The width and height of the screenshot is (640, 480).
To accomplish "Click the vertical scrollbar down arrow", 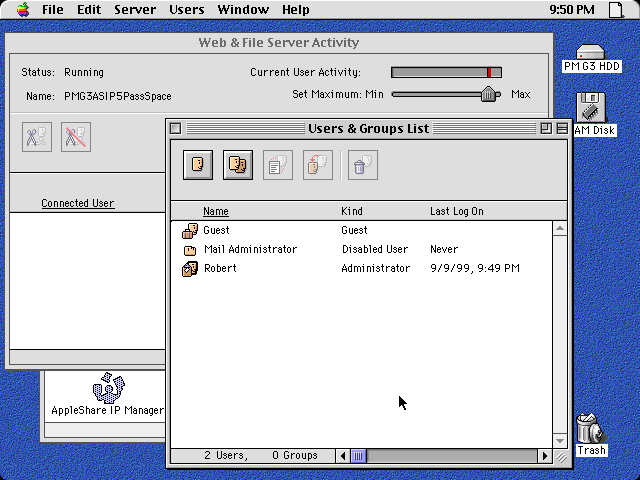I will click(x=561, y=440).
